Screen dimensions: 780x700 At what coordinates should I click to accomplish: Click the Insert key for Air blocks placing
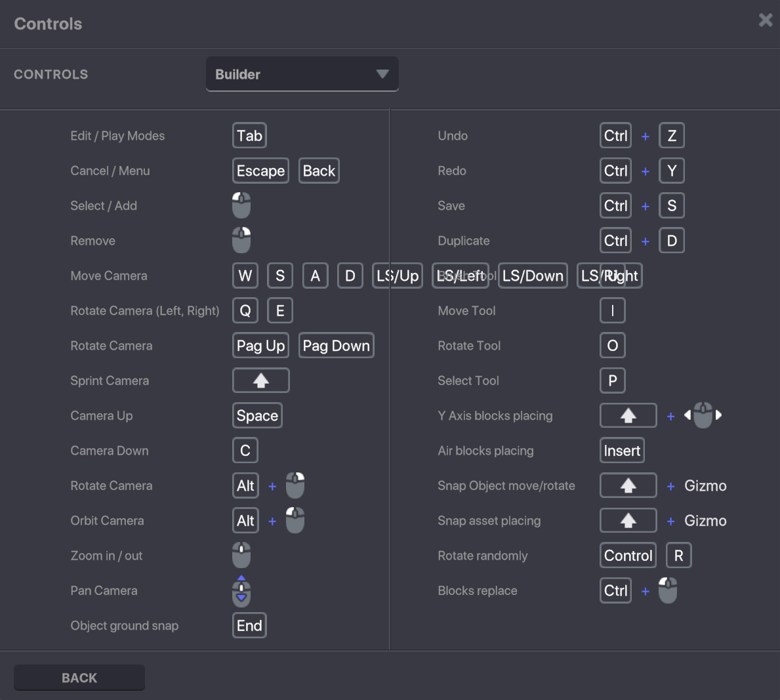(x=622, y=451)
